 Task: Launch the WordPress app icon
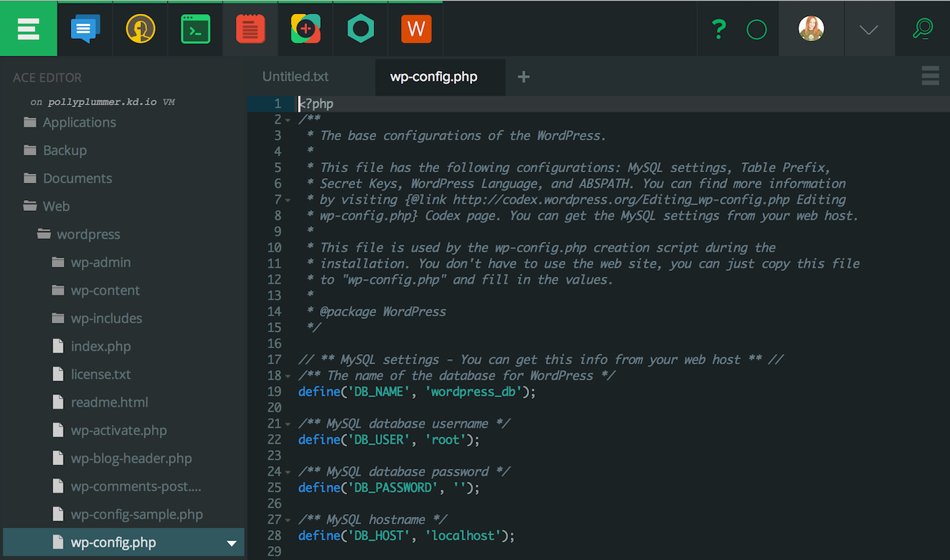(415, 28)
